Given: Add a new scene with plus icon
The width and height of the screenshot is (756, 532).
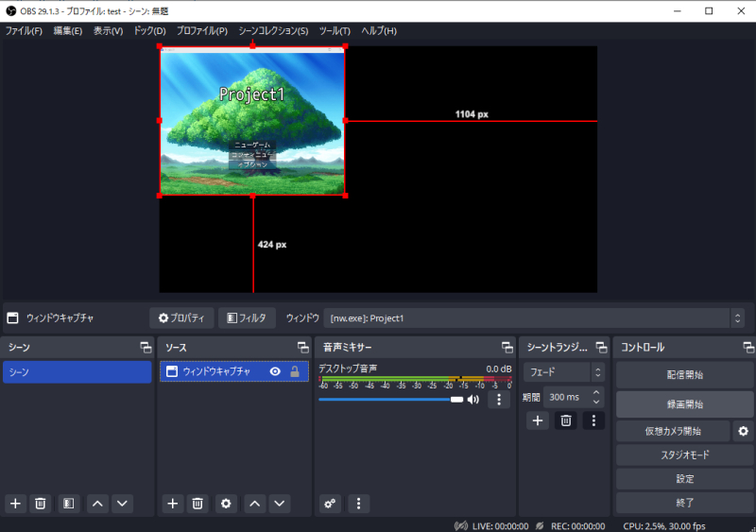Looking at the screenshot, I should 15,504.
